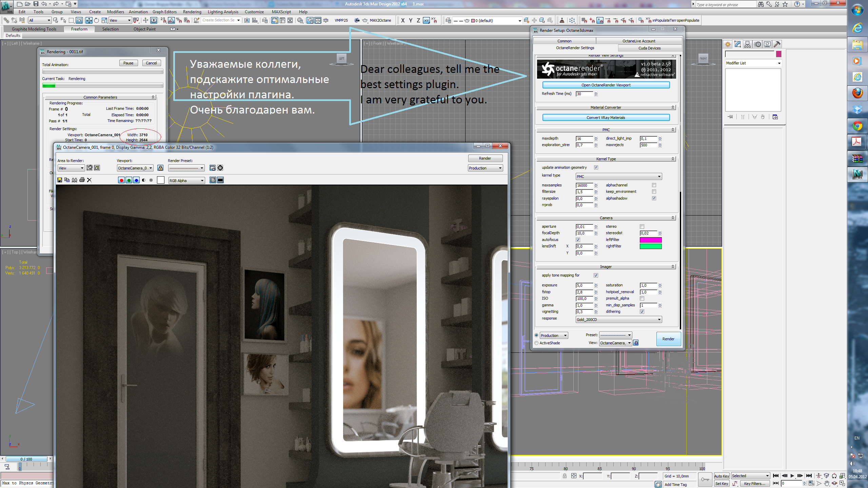This screenshot has height=488, width=868.
Task: Expand the response Gold_200CD dropdown
Action: click(x=618, y=320)
